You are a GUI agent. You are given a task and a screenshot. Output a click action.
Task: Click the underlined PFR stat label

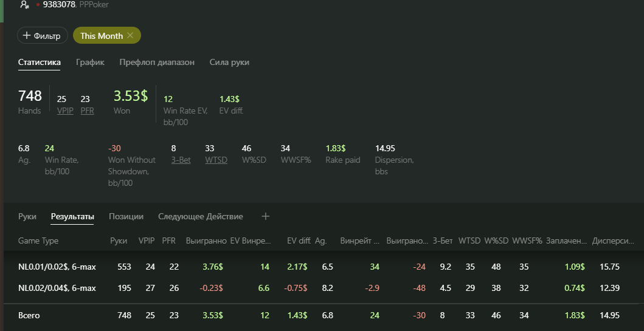click(87, 111)
